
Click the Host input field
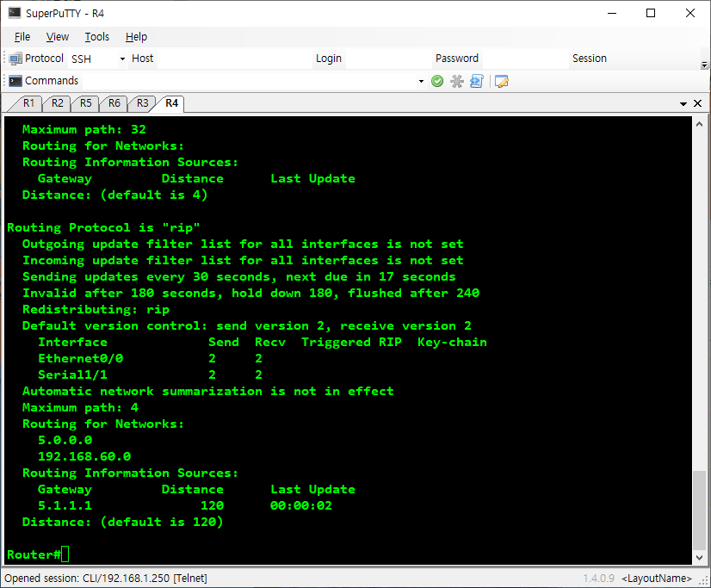[x=235, y=59]
